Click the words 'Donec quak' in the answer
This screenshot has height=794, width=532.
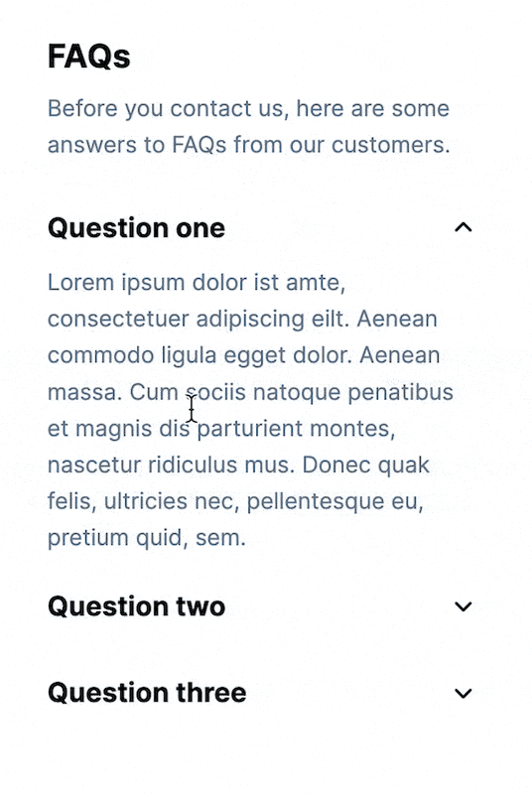tap(365, 465)
